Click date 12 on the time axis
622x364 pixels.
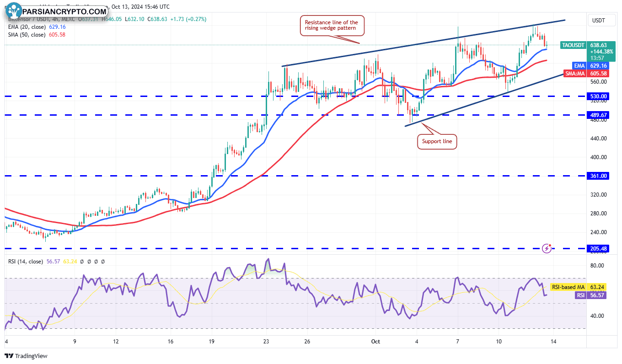click(116, 342)
